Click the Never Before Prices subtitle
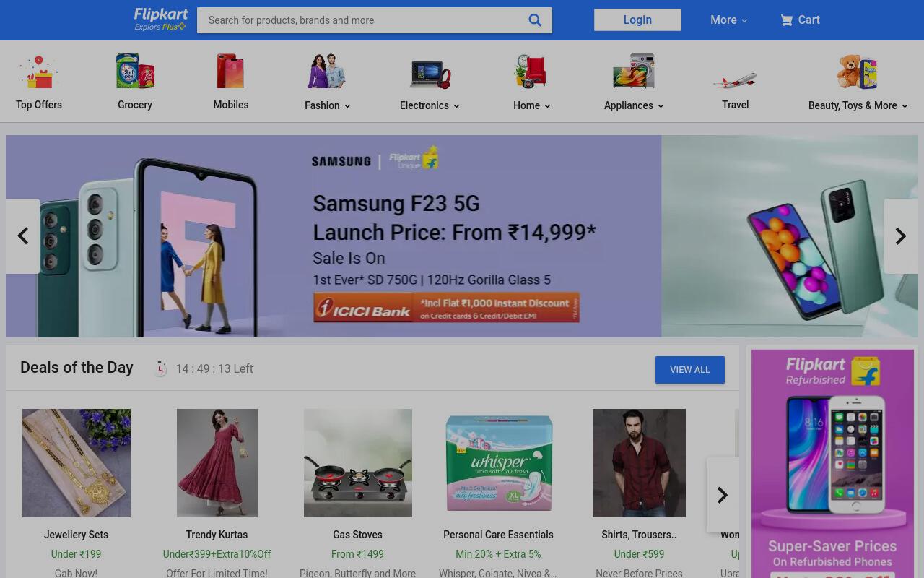924x578 pixels. [639, 573]
